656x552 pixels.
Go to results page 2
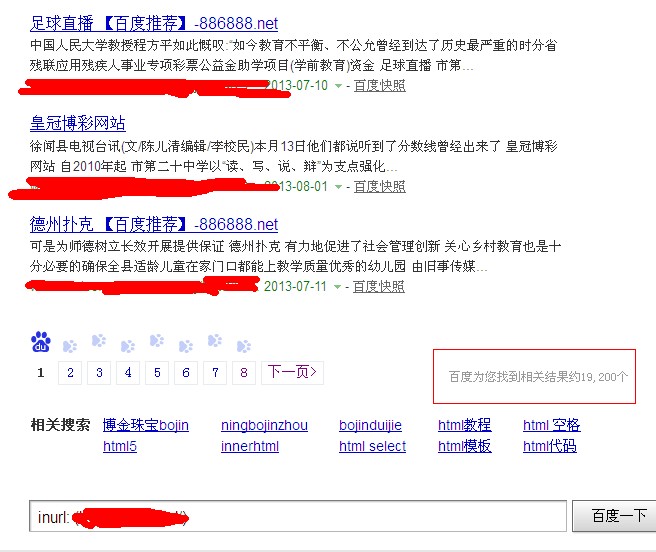coord(70,373)
